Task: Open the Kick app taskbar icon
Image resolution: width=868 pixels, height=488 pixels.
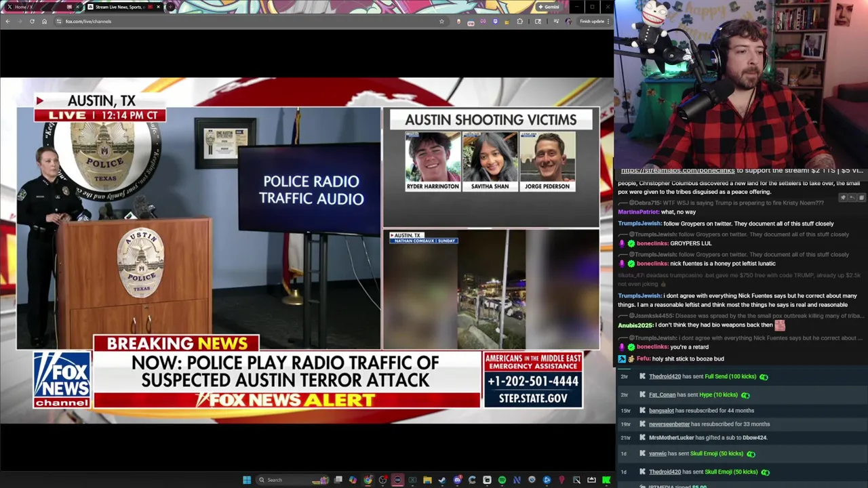Action: pos(606,480)
